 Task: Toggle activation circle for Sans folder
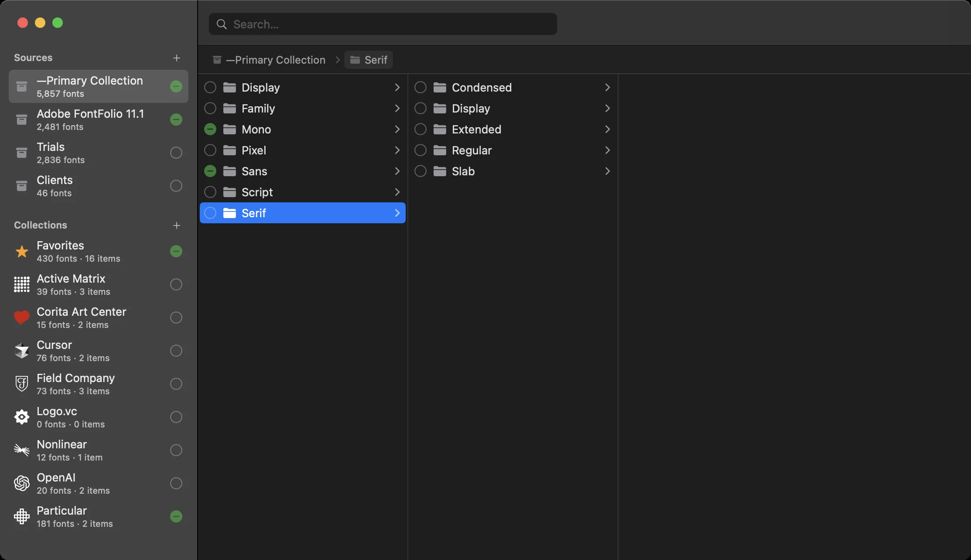(210, 171)
